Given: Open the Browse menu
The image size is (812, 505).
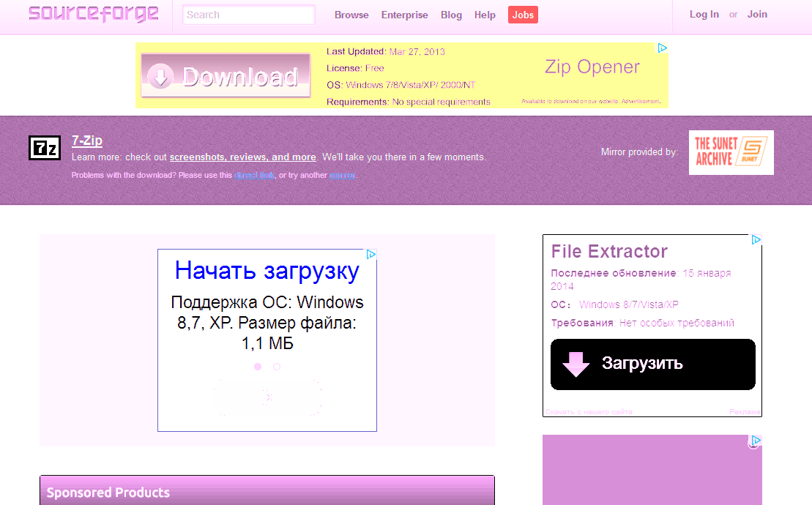Looking at the screenshot, I should [351, 15].
